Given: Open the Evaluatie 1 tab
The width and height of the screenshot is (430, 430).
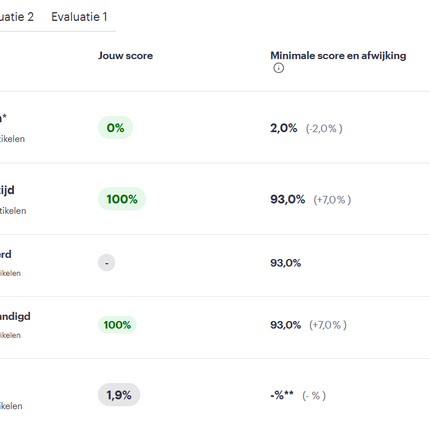Looking at the screenshot, I should coord(79,17).
